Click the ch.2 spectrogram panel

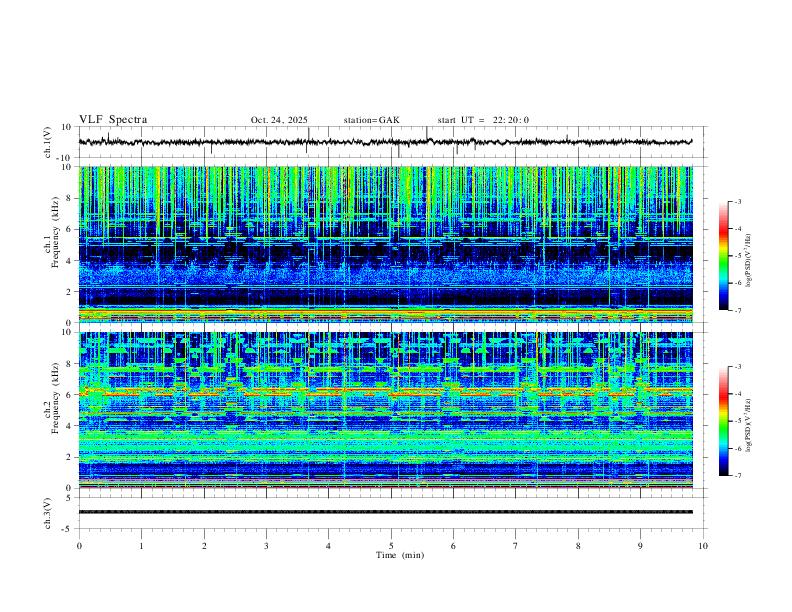pyautogui.click(x=385, y=410)
